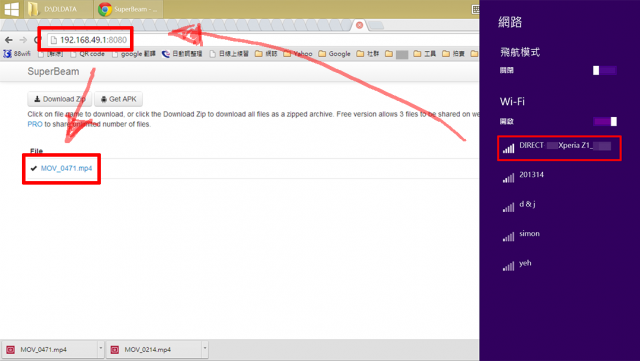The height and width of the screenshot is (361, 640).
Task: Open the 拍賣 bookmarks folder
Action: (x=453, y=54)
